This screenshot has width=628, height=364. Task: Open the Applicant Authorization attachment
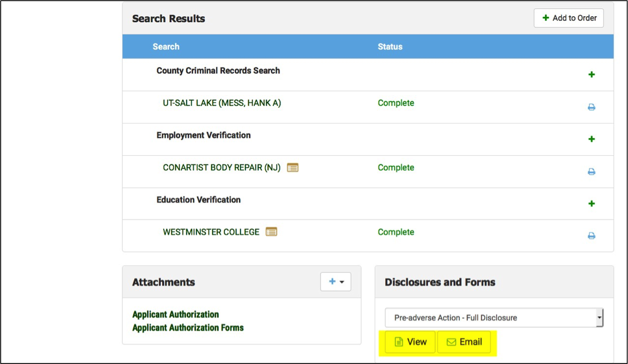(x=175, y=314)
